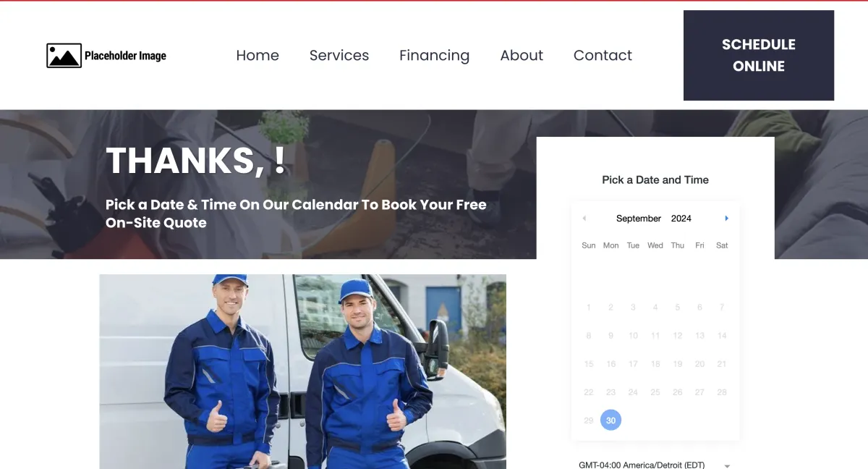Open the Services menu item
868x469 pixels.
coord(339,56)
